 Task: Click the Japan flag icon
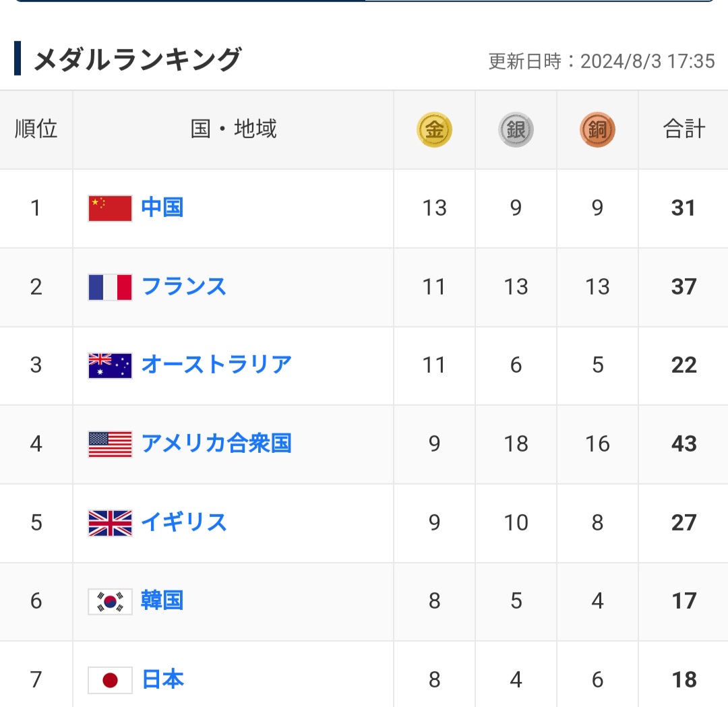coord(110,681)
